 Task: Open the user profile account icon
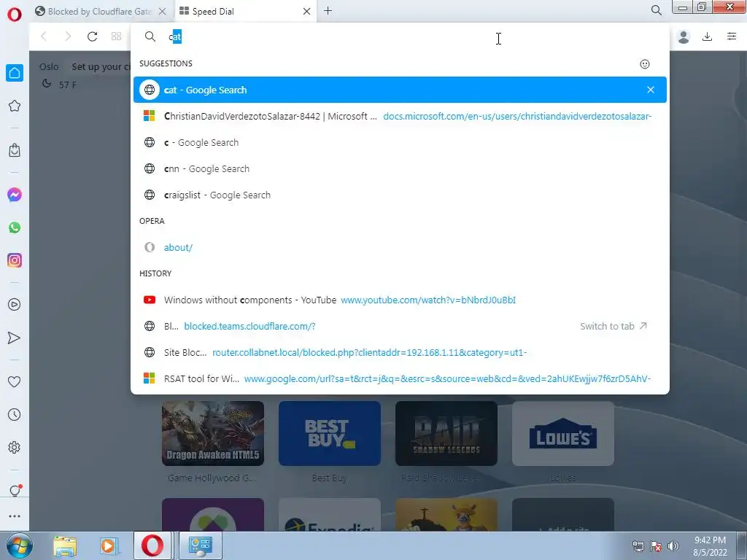(684, 36)
